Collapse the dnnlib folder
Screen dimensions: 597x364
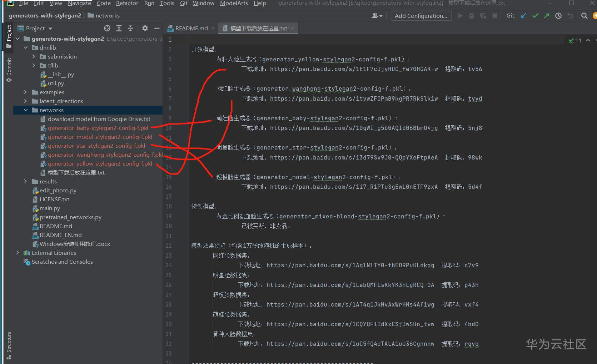(x=25, y=47)
